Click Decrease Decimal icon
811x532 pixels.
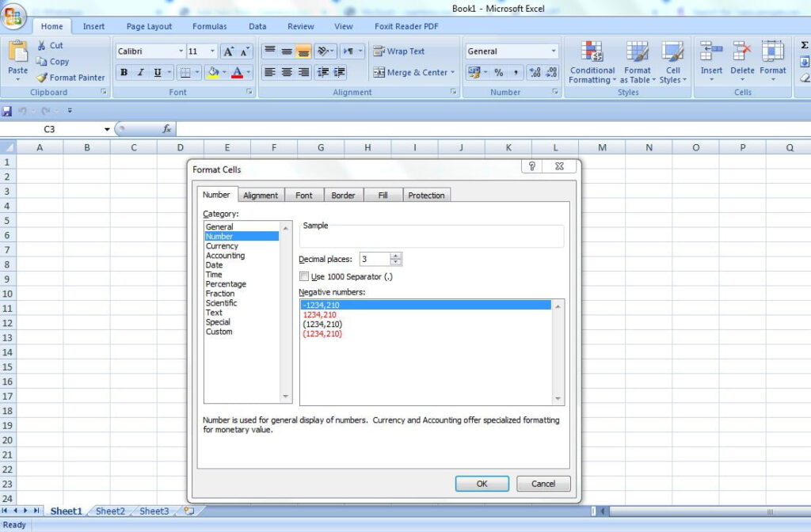pos(551,72)
